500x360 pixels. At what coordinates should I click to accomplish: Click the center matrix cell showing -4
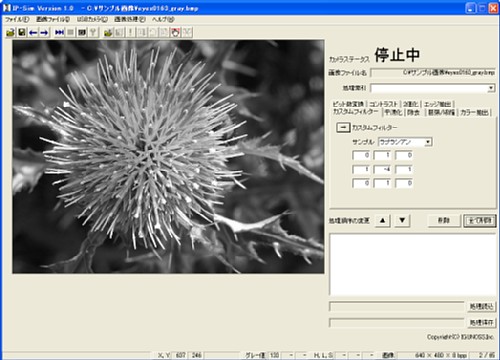point(382,169)
